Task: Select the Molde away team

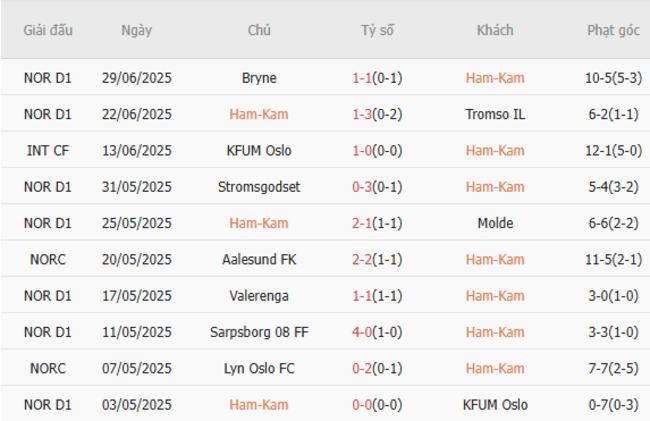Action: tap(495, 223)
